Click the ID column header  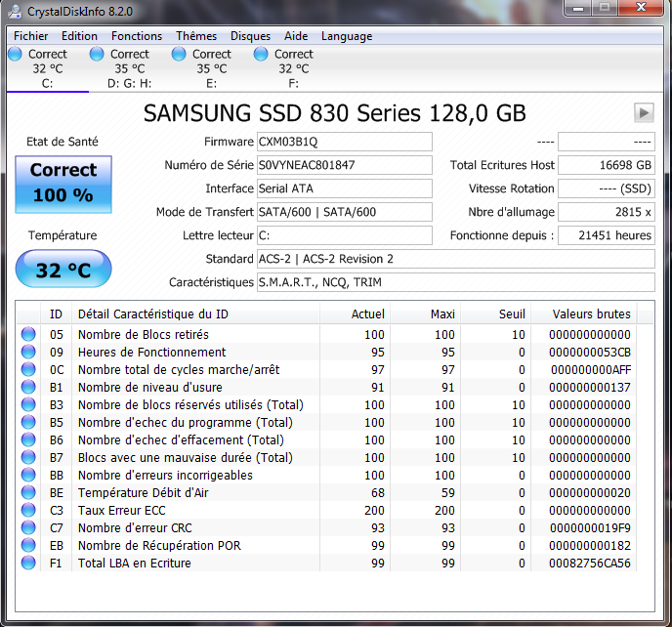point(56,314)
